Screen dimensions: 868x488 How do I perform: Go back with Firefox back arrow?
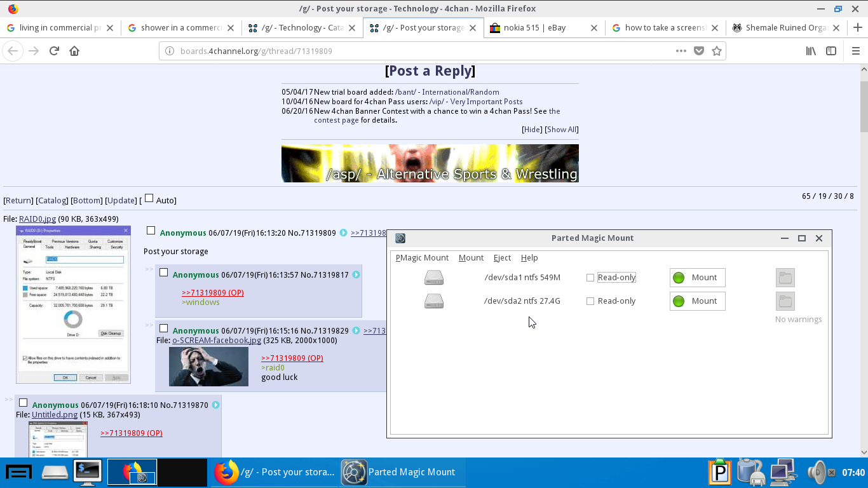pyautogui.click(x=13, y=51)
